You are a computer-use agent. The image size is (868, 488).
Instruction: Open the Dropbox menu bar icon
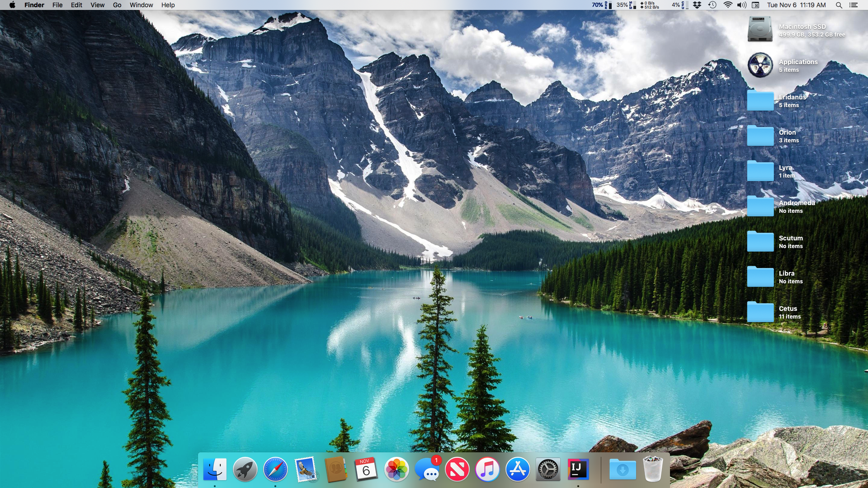coord(697,5)
